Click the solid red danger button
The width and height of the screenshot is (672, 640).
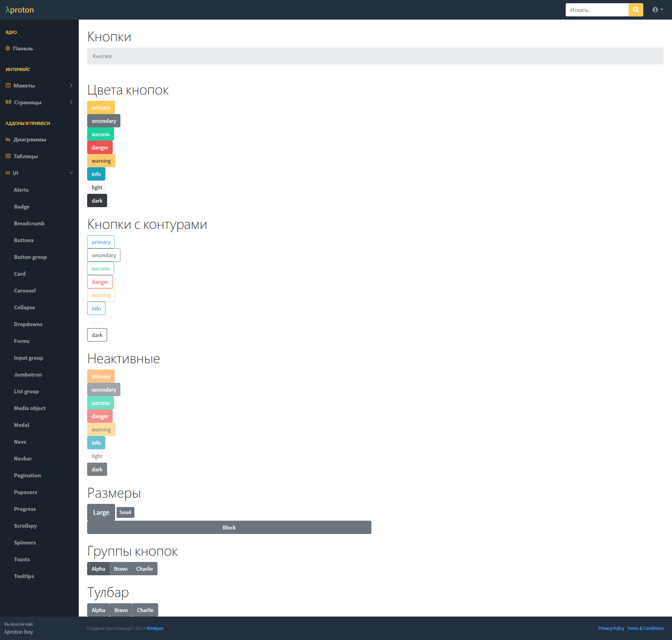pyautogui.click(x=100, y=147)
